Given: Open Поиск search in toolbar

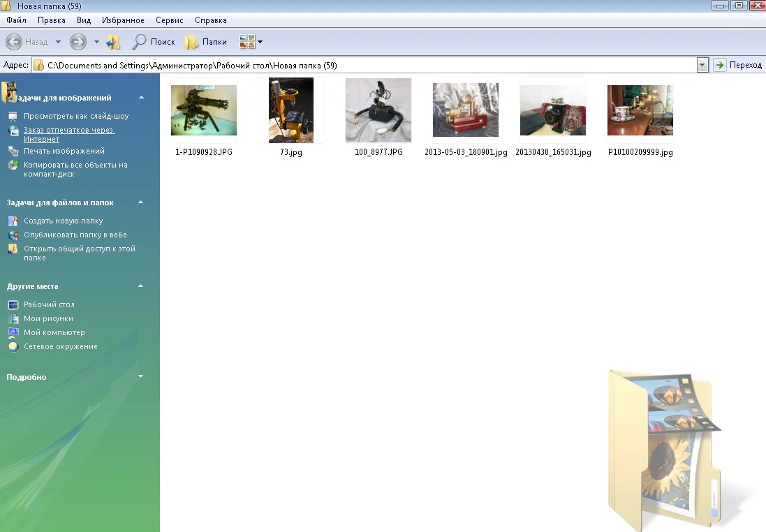Looking at the screenshot, I should (x=153, y=42).
